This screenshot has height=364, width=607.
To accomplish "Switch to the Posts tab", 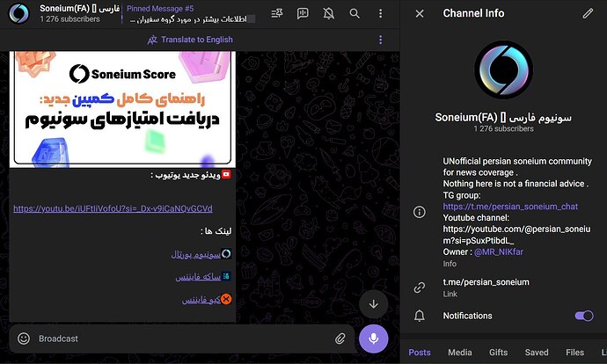I will (x=420, y=353).
